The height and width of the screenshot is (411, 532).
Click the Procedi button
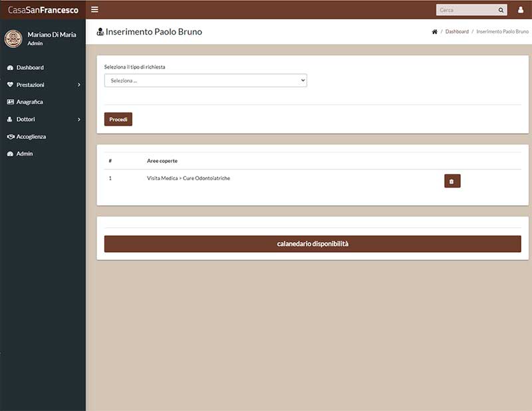(x=118, y=119)
